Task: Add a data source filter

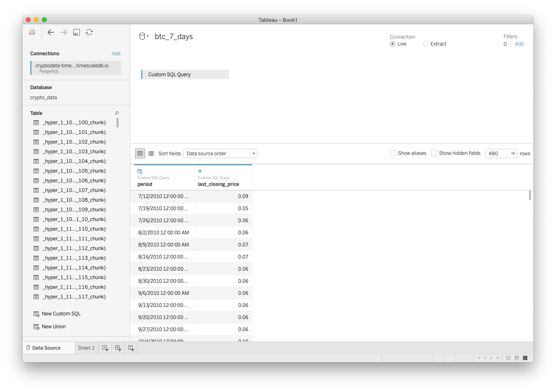Action: tap(519, 44)
